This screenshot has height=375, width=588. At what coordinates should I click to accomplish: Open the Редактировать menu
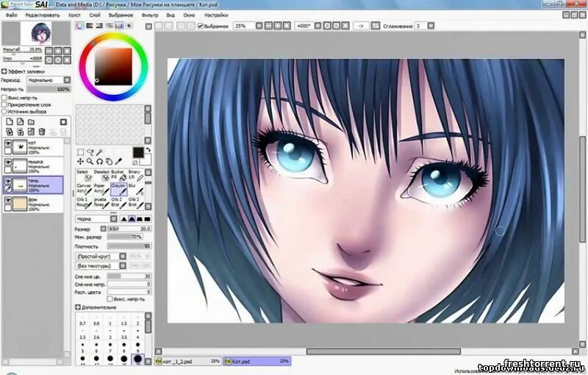pos(43,15)
